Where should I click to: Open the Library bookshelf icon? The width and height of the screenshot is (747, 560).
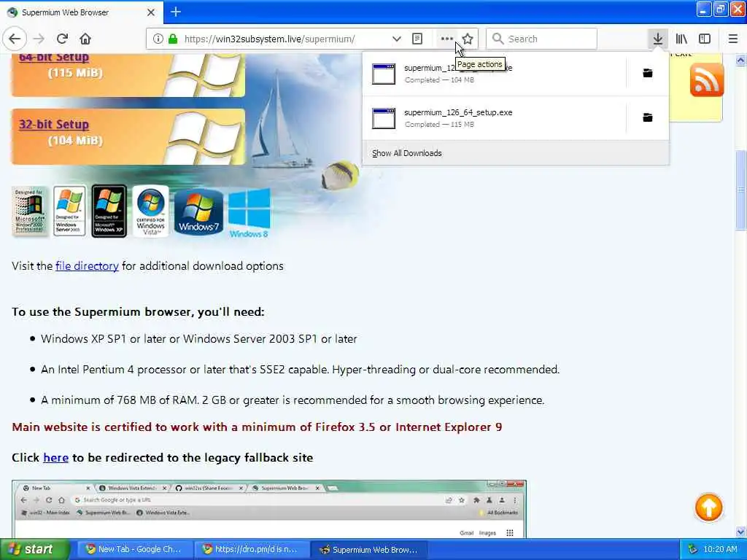pyautogui.click(x=681, y=39)
